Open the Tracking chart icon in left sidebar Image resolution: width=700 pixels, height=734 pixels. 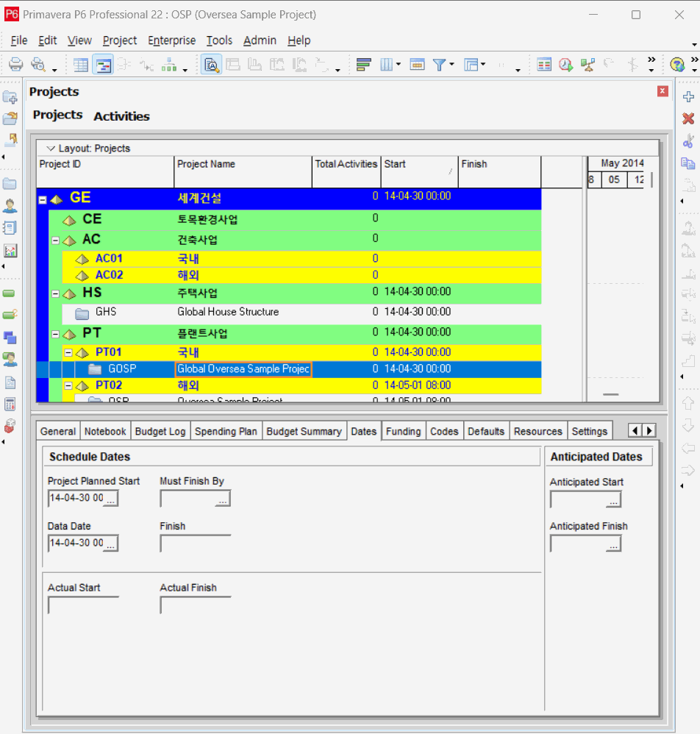click(10, 251)
